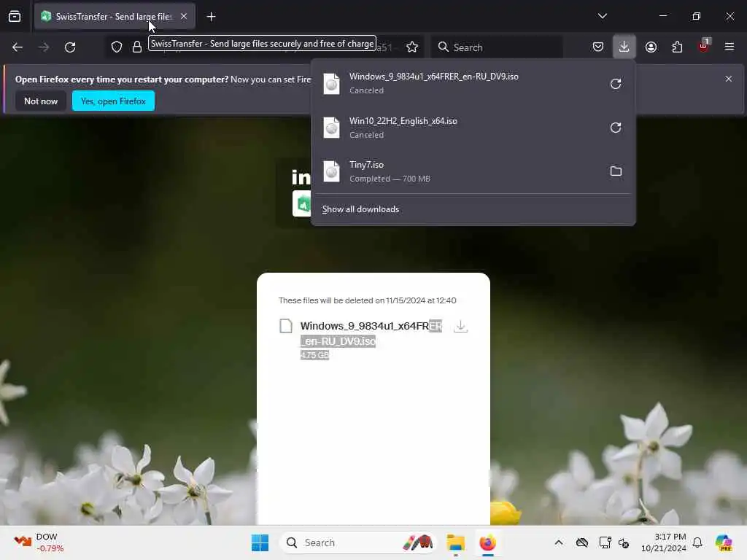This screenshot has width=747, height=560.
Task: Open the display tray icon
Action: (605, 542)
